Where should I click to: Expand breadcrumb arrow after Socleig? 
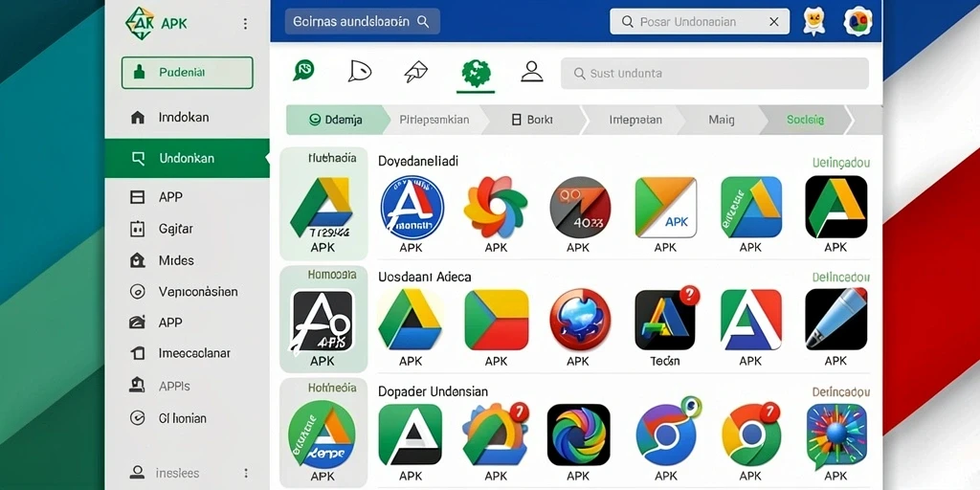click(848, 120)
